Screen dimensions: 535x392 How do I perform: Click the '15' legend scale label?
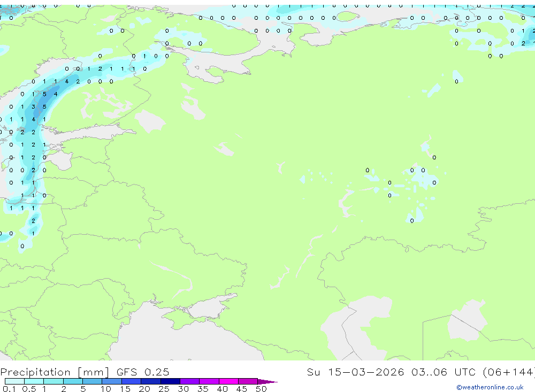click(x=125, y=389)
